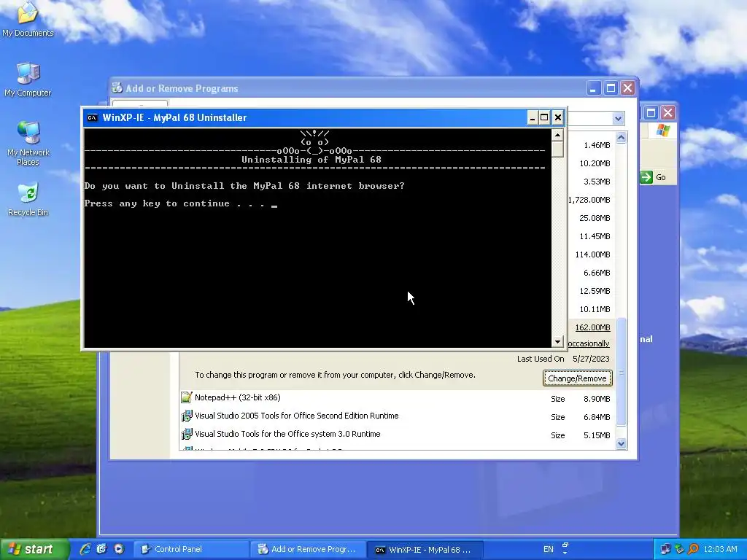Close the Add or Remove Programs window
This screenshot has height=560, width=747.
628,88
